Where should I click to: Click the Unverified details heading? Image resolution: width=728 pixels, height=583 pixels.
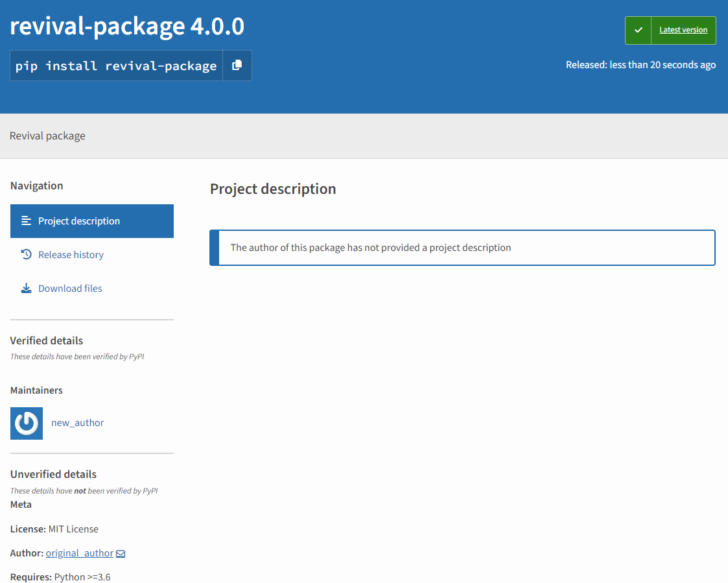(53, 474)
